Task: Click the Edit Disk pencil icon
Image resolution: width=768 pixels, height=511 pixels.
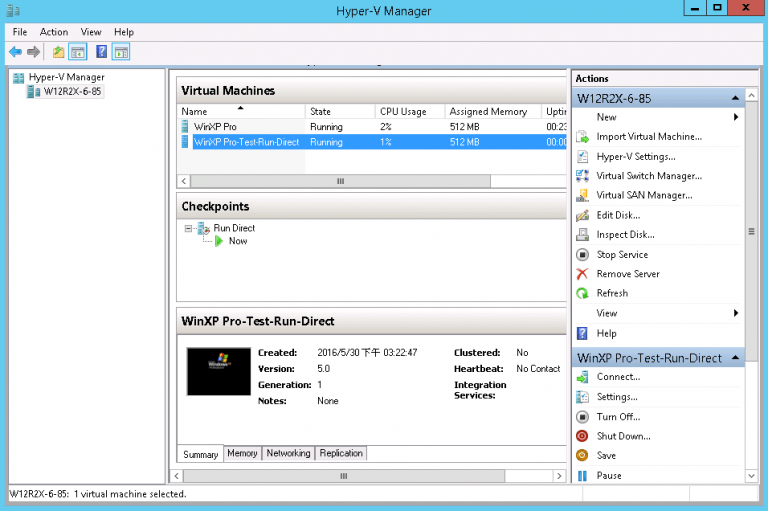Action: [x=582, y=215]
